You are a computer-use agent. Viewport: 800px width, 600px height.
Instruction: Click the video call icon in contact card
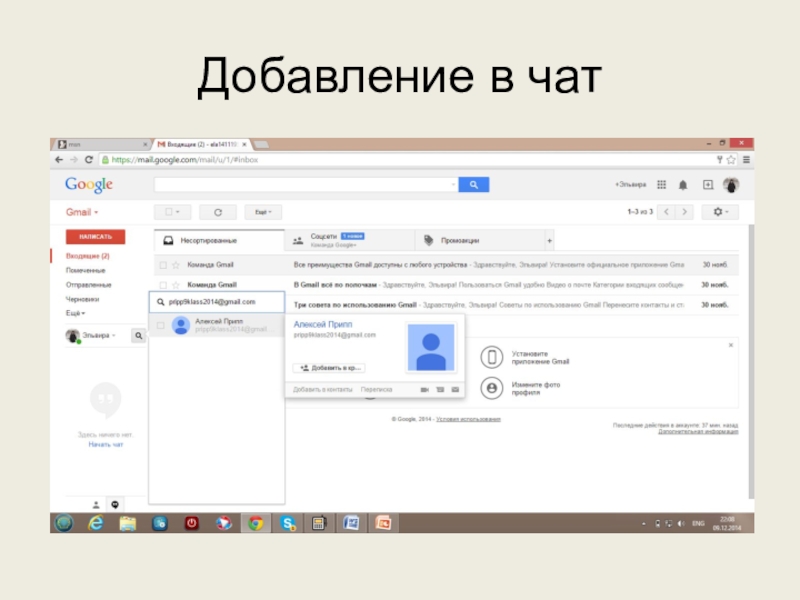[424, 389]
